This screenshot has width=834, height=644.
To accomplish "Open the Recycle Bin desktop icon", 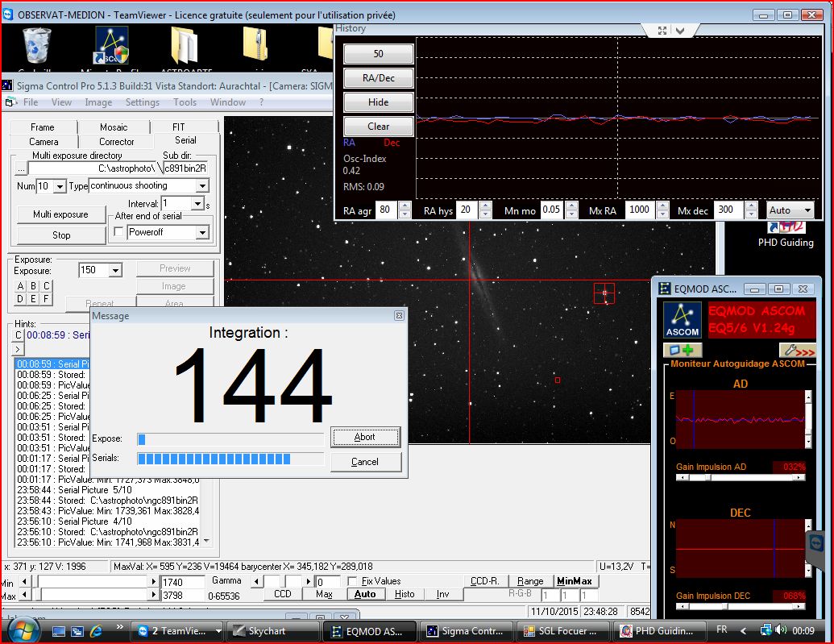I will tap(36, 44).
